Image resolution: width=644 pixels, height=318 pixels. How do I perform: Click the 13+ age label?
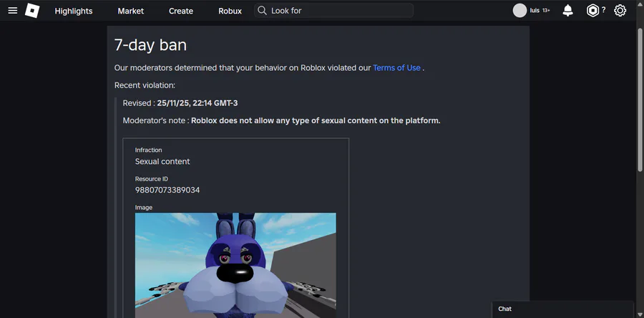(546, 11)
